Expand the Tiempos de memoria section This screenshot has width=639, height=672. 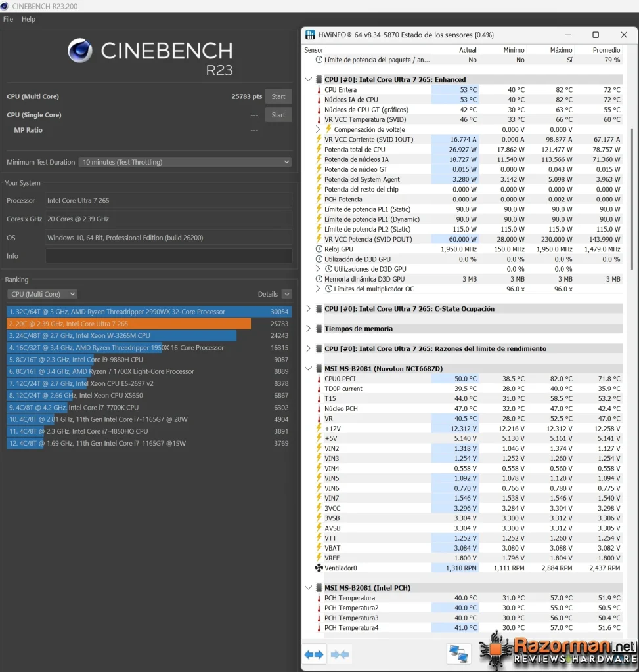coord(308,329)
